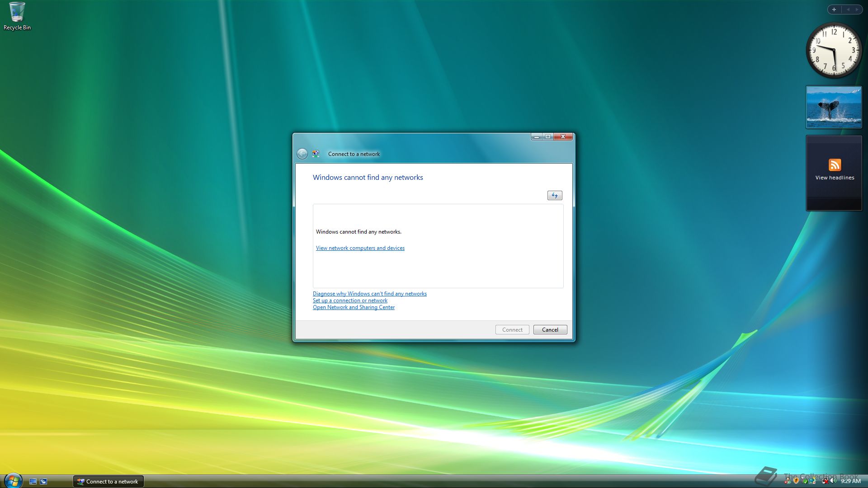868x488 pixels.
Task: Open the Recycle Bin desktop icon
Action: coord(17,16)
